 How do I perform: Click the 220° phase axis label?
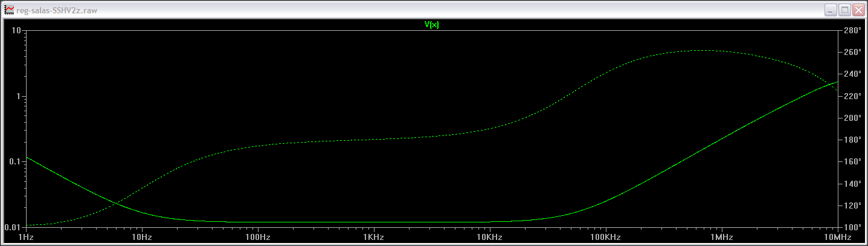[x=853, y=96]
